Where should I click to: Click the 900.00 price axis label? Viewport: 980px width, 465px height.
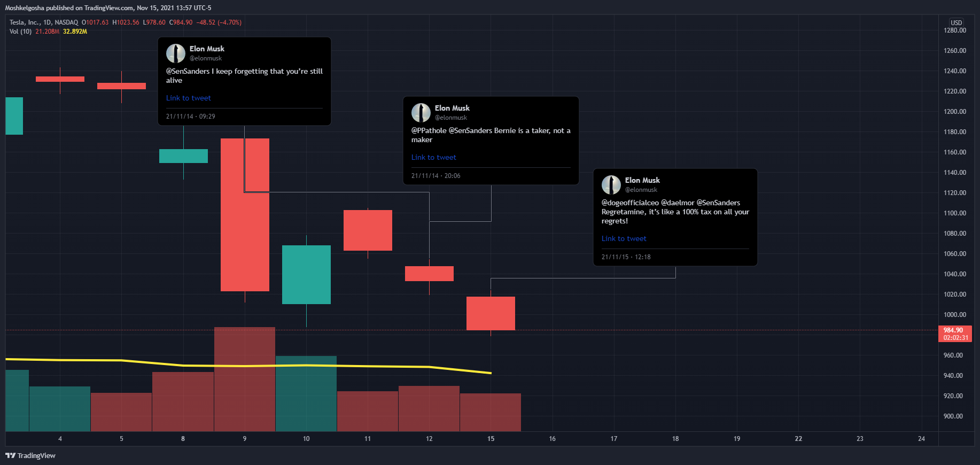pyautogui.click(x=953, y=416)
